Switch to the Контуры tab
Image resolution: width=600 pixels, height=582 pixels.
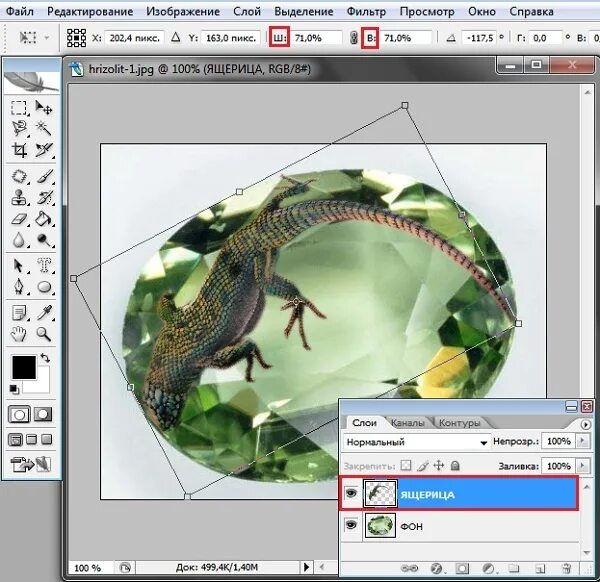click(459, 423)
